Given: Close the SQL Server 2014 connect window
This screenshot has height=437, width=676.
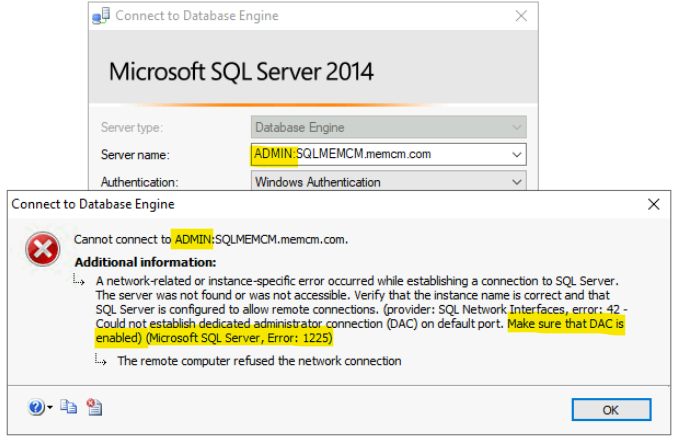Looking at the screenshot, I should pyautogui.click(x=521, y=16).
